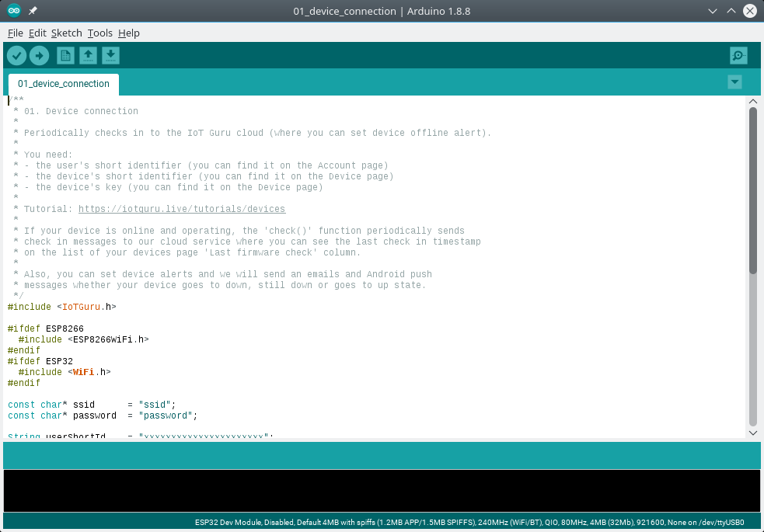This screenshot has width=764, height=532.
Task: Click the editor scrollbar up arrow
Action: click(x=752, y=102)
